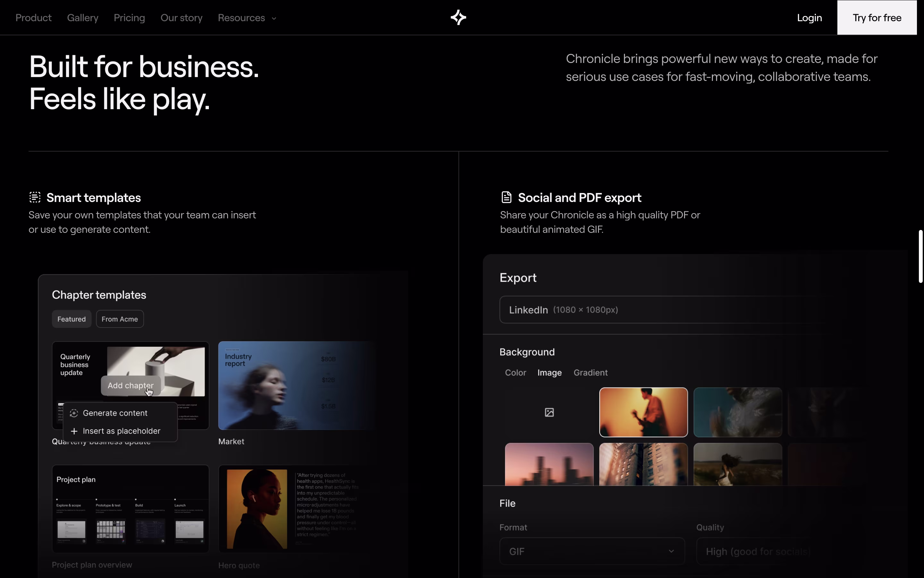Click the page vertical scrollbar thumb
The height and width of the screenshot is (578, 924).
[920, 256]
